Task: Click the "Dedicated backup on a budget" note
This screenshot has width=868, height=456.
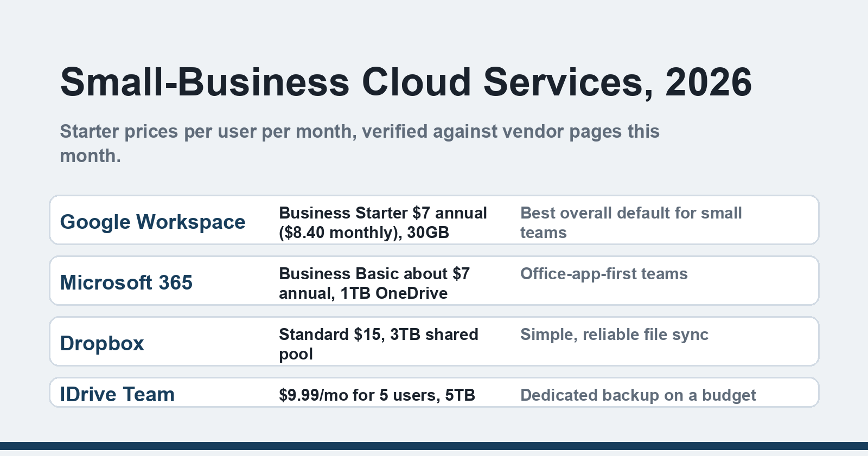Action: [638, 395]
